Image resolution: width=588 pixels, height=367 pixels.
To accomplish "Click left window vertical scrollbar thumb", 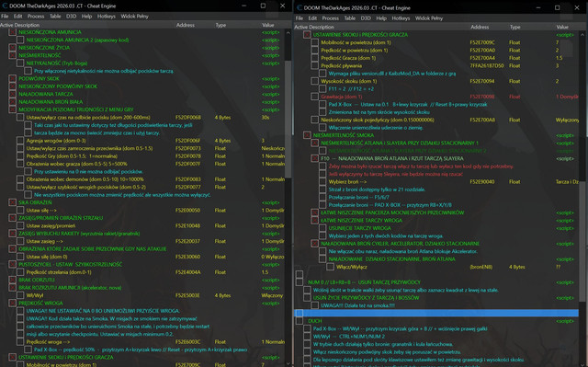I will tap(288, 119).
